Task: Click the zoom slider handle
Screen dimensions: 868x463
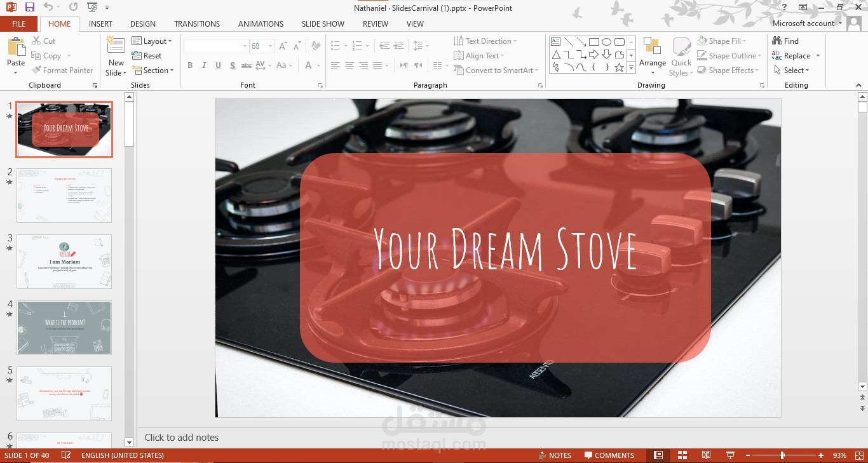Action: click(782, 455)
